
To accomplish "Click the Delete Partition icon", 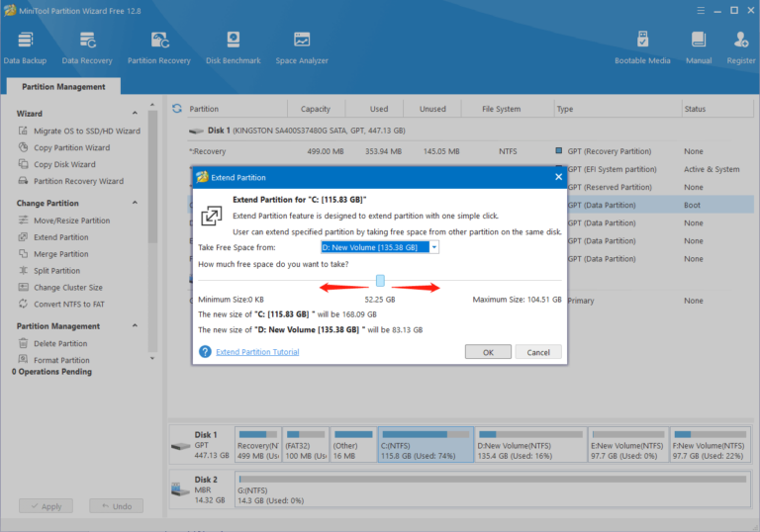I will [23, 343].
